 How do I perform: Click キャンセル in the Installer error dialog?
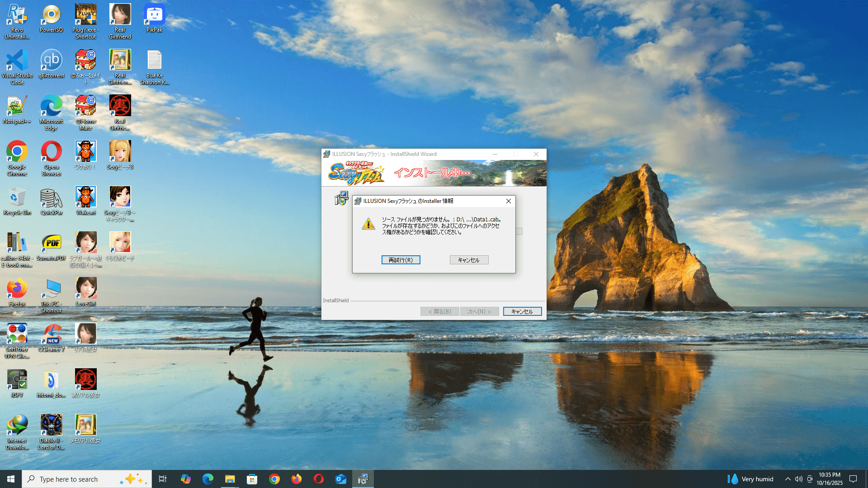[469, 260]
